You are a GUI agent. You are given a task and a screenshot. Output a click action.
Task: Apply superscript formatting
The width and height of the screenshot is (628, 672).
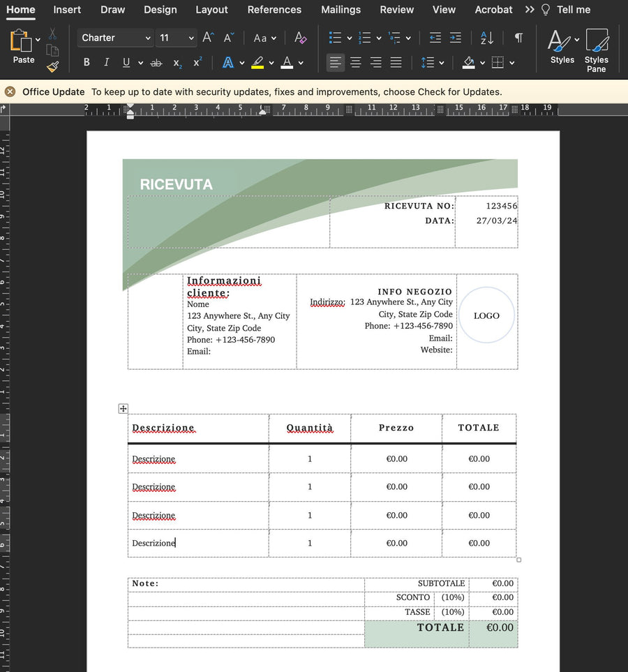[x=197, y=63]
